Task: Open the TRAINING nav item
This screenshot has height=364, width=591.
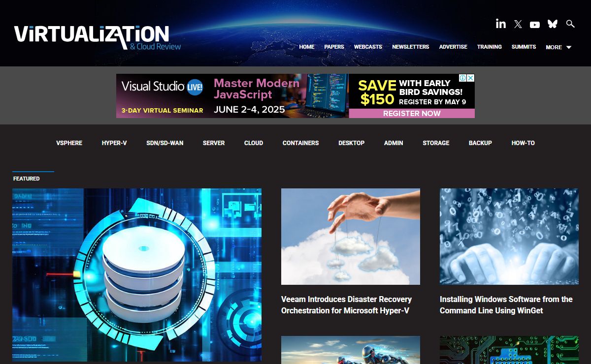Action: click(490, 47)
